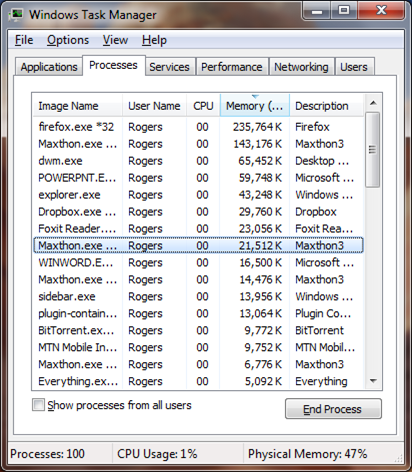412x472 pixels.
Task: Click the Task Manager title bar icon
Action: [x=16, y=15]
